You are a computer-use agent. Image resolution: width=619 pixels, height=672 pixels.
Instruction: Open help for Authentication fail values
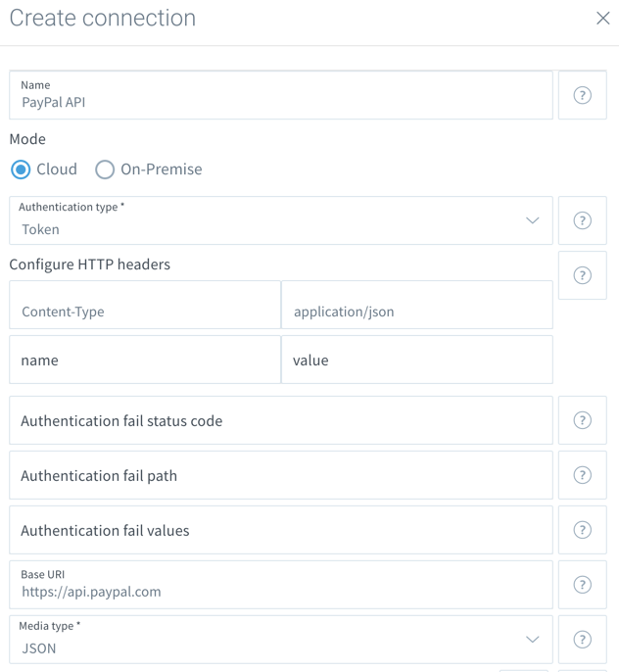coord(583,530)
